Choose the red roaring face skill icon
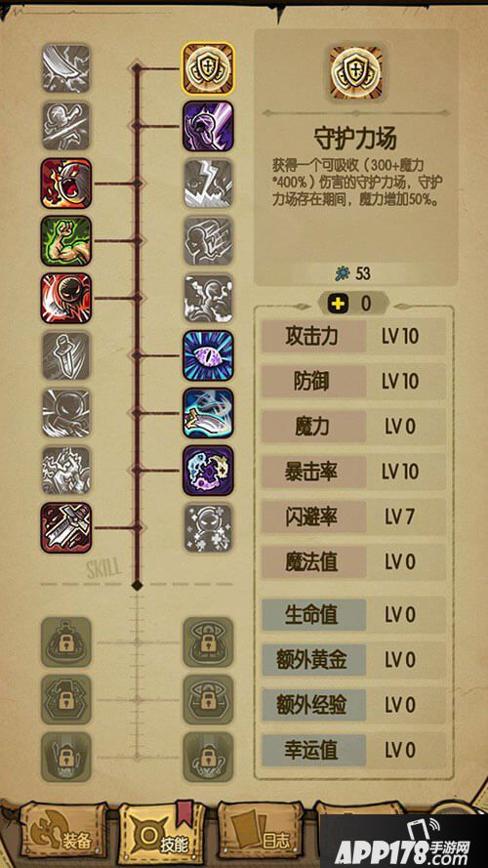Screen dimensions: 488x868 pyautogui.click(x=66, y=184)
